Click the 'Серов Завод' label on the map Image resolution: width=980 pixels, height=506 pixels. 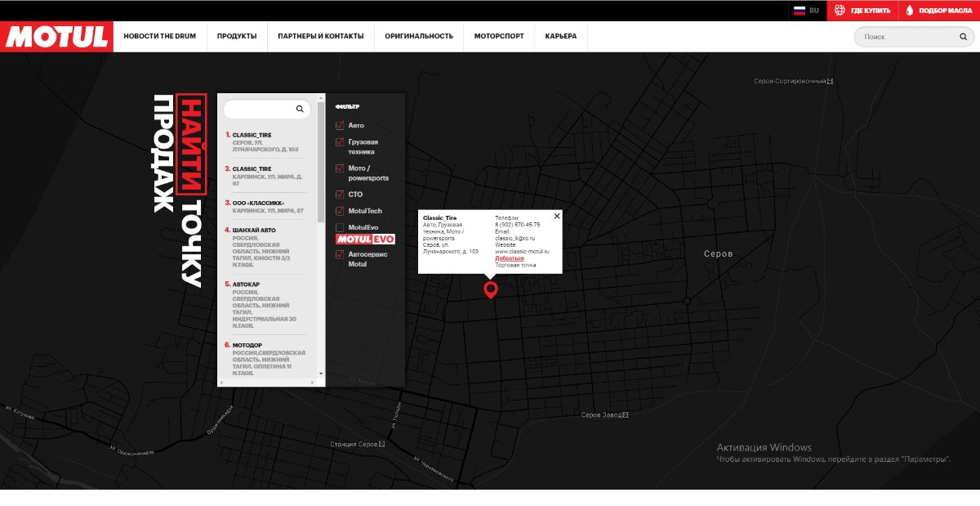(605, 415)
